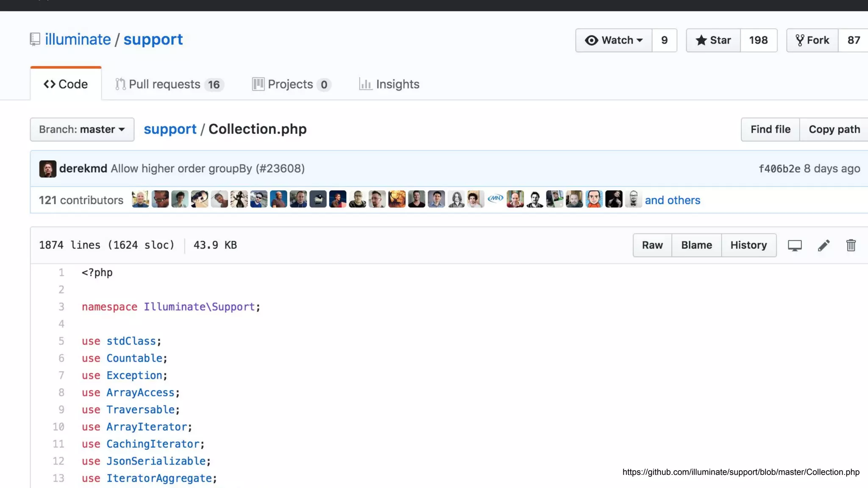The height and width of the screenshot is (488, 868).
Task: Click 'use stdClass;' code line
Action: [121, 341]
